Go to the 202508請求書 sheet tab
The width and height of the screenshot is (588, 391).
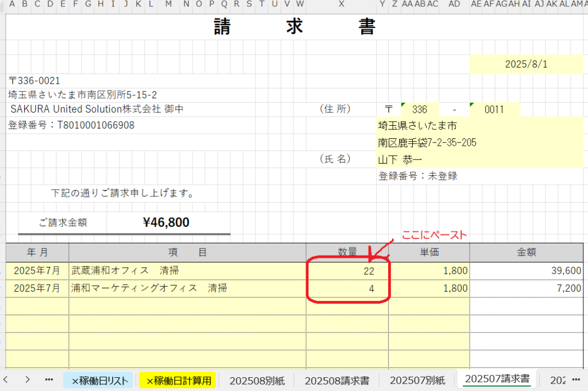tap(337, 380)
